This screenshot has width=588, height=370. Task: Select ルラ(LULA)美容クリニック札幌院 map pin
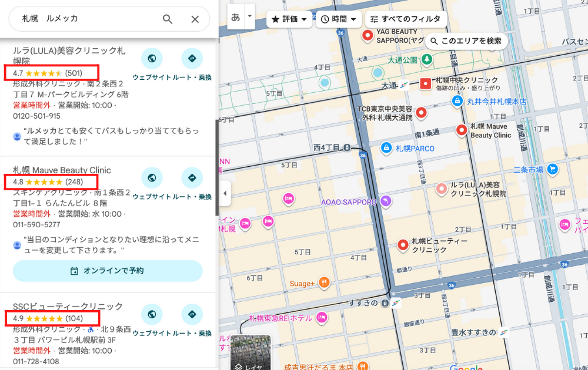point(442,189)
